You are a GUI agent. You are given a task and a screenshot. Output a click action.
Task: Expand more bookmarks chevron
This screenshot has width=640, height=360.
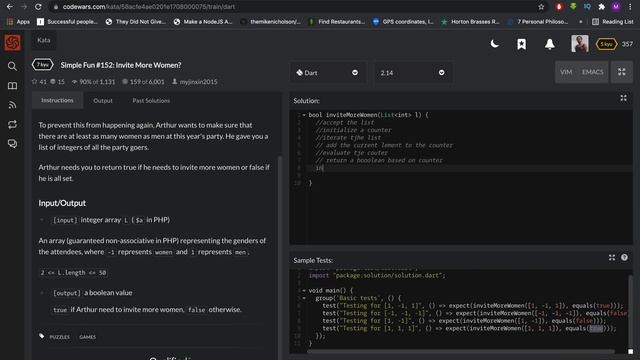point(580,22)
